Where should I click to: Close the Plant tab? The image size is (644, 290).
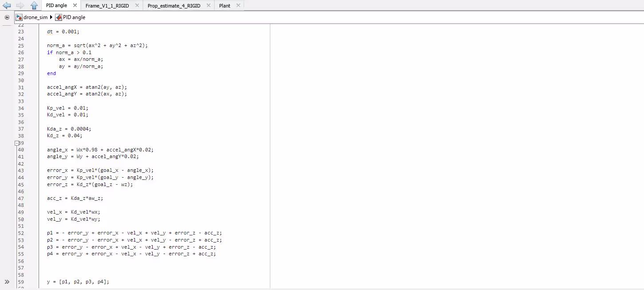238,5
